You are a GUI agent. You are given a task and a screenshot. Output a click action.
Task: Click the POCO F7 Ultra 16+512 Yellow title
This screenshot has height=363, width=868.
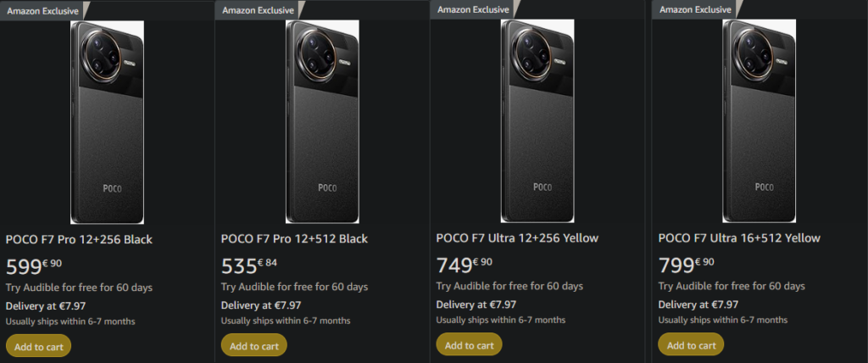coord(739,238)
